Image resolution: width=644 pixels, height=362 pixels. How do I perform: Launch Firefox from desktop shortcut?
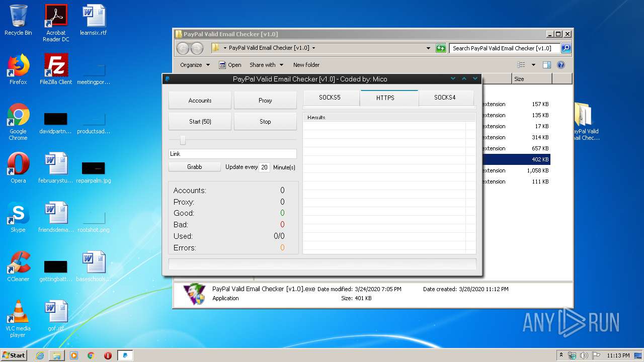coord(18,69)
